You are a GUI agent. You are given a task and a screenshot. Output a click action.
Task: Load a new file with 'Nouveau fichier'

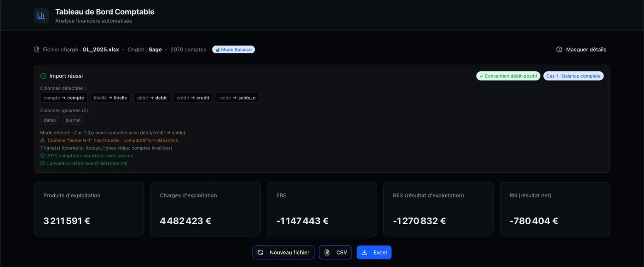(x=283, y=252)
